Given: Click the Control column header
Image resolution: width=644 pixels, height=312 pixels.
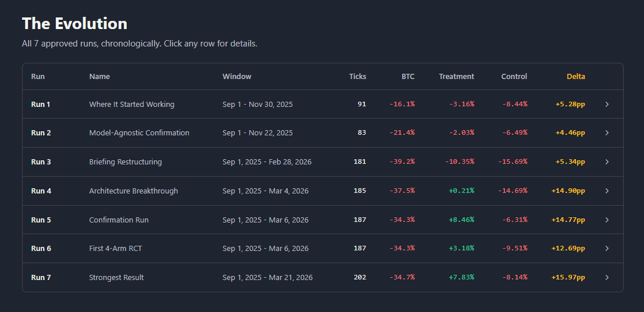Looking at the screenshot, I should 514,76.
